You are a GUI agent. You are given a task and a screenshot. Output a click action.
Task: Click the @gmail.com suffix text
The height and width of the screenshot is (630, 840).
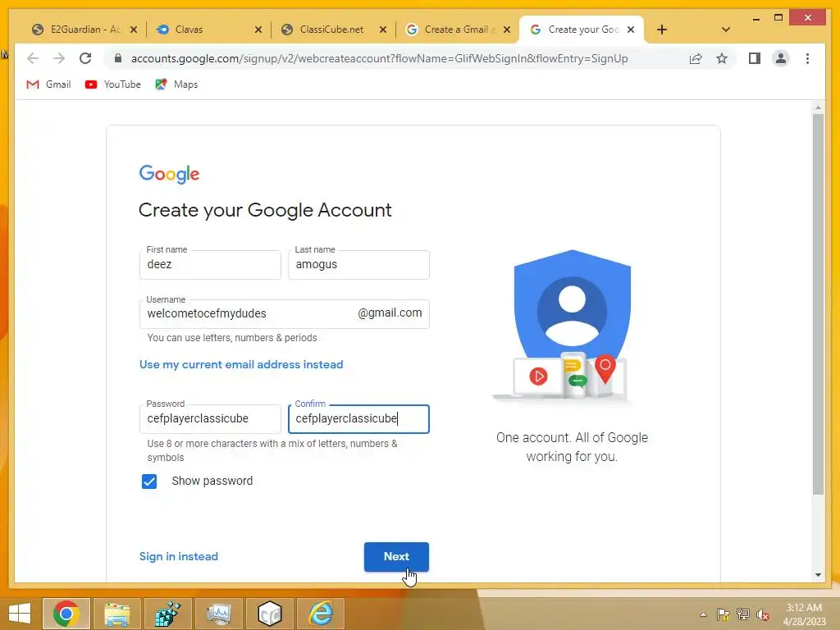pyautogui.click(x=390, y=313)
